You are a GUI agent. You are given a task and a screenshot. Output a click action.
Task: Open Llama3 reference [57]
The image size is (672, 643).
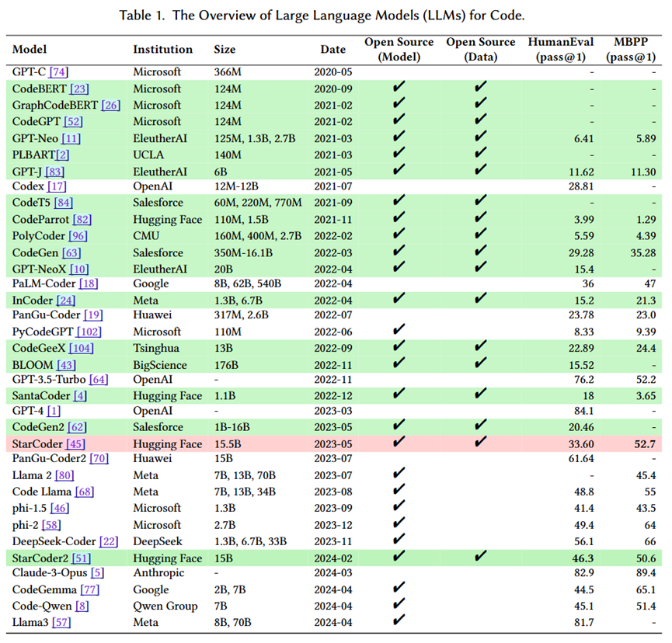click(61, 623)
